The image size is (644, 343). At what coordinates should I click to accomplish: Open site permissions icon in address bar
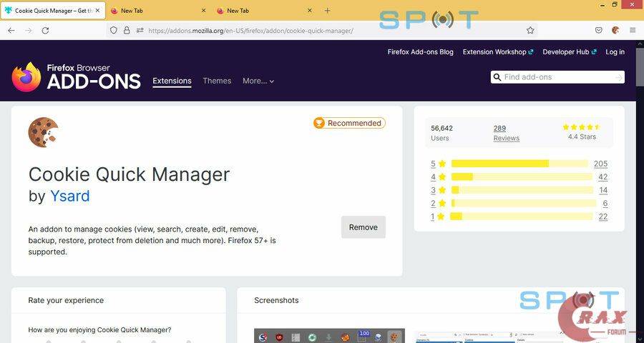140,30
